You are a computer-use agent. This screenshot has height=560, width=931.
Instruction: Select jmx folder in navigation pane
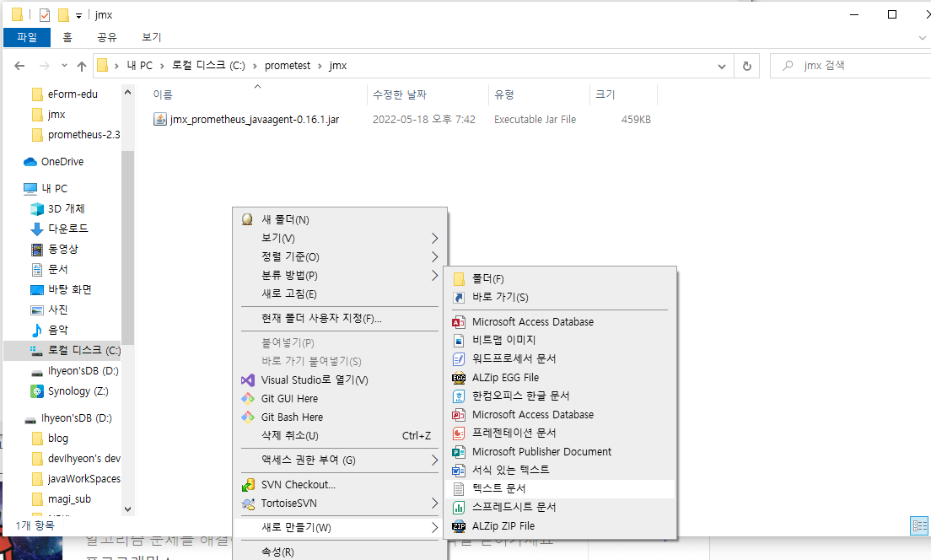[57, 114]
